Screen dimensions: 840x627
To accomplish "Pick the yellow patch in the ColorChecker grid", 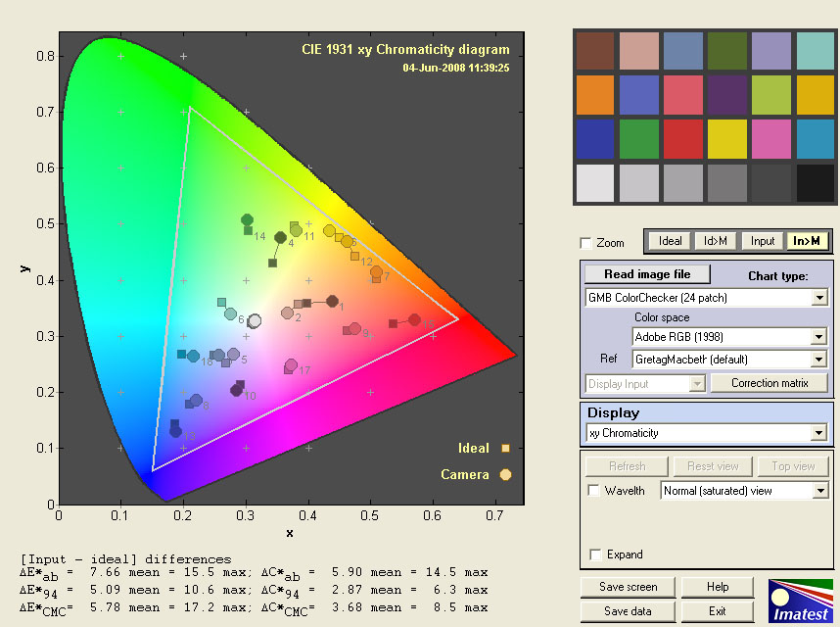I will pyautogui.click(x=725, y=138).
